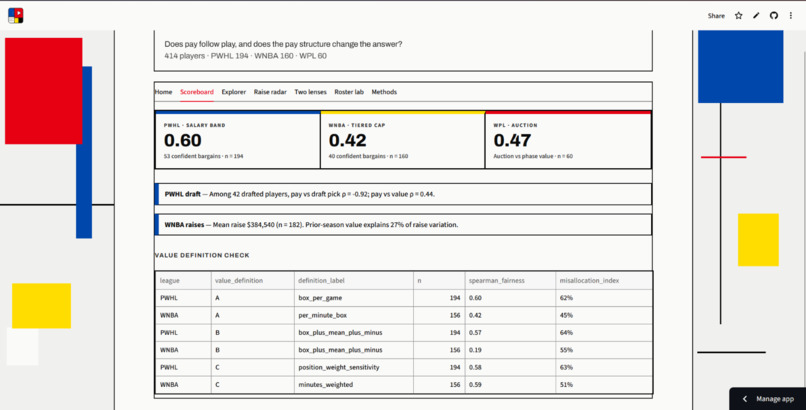Click the 414 players summary text
Screen dimensions: 806x410
(245, 56)
